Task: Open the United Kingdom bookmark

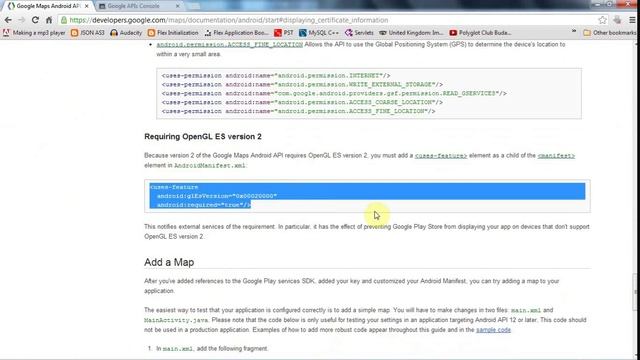Action: point(411,33)
